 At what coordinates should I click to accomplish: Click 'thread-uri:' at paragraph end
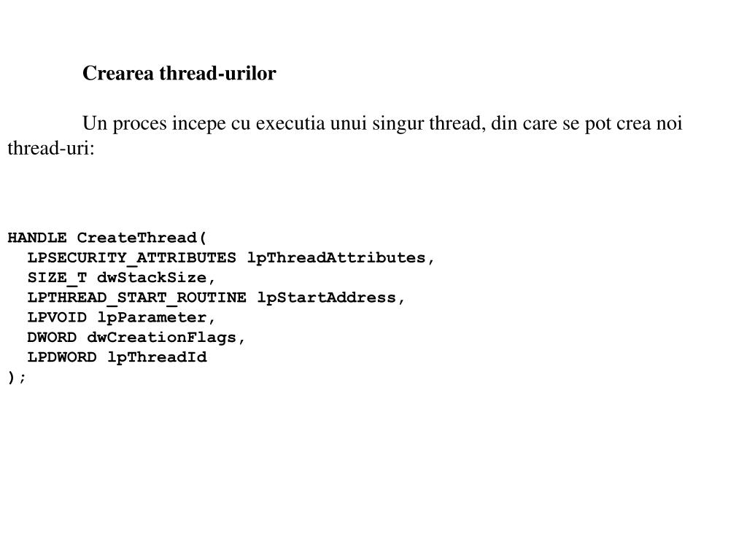click(51, 149)
